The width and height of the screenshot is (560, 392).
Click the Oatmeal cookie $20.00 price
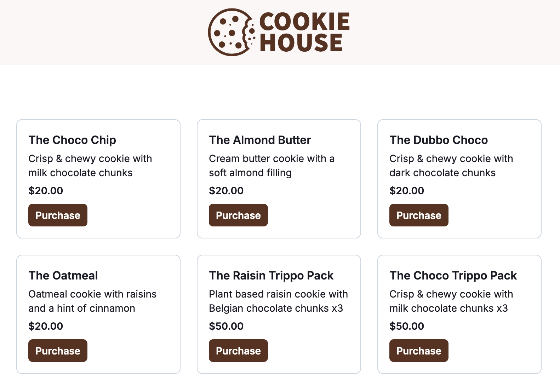[46, 326]
